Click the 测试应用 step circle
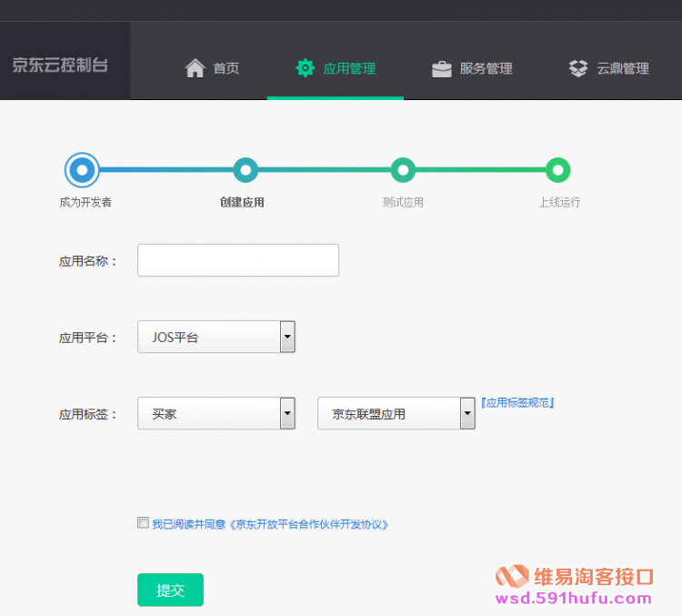This screenshot has width=682, height=616. pos(403,170)
